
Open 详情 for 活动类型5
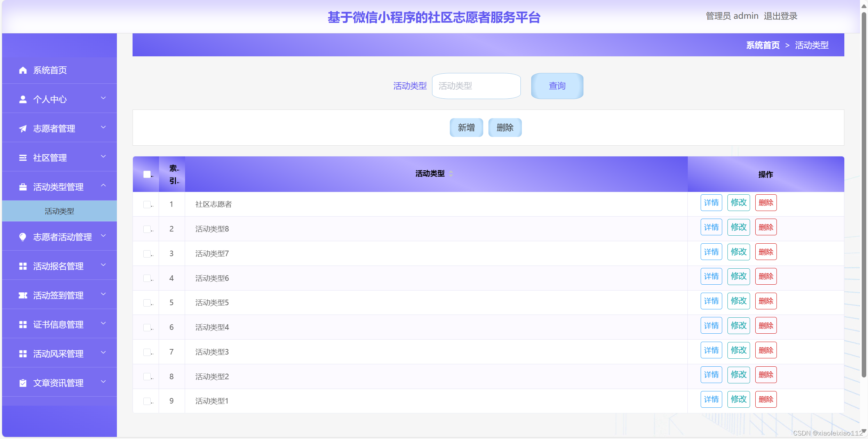point(711,301)
